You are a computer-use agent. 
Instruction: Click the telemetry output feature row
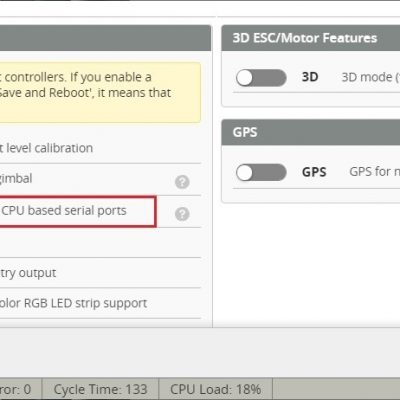point(100,273)
